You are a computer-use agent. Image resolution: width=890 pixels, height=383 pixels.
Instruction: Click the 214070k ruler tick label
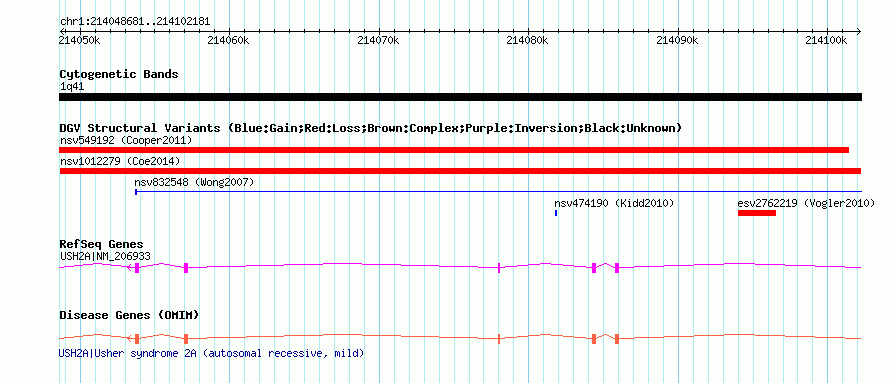pyautogui.click(x=378, y=40)
